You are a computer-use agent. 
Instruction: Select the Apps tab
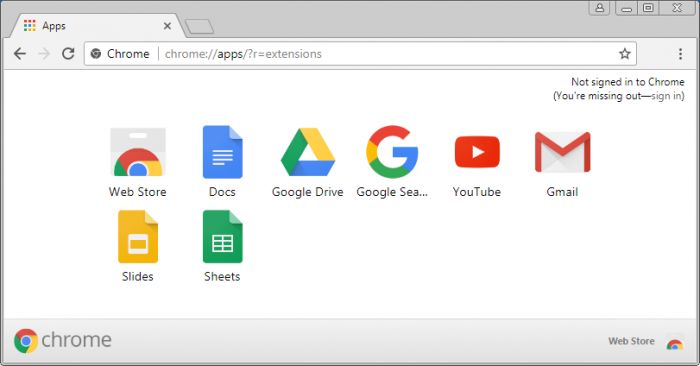[x=96, y=26]
